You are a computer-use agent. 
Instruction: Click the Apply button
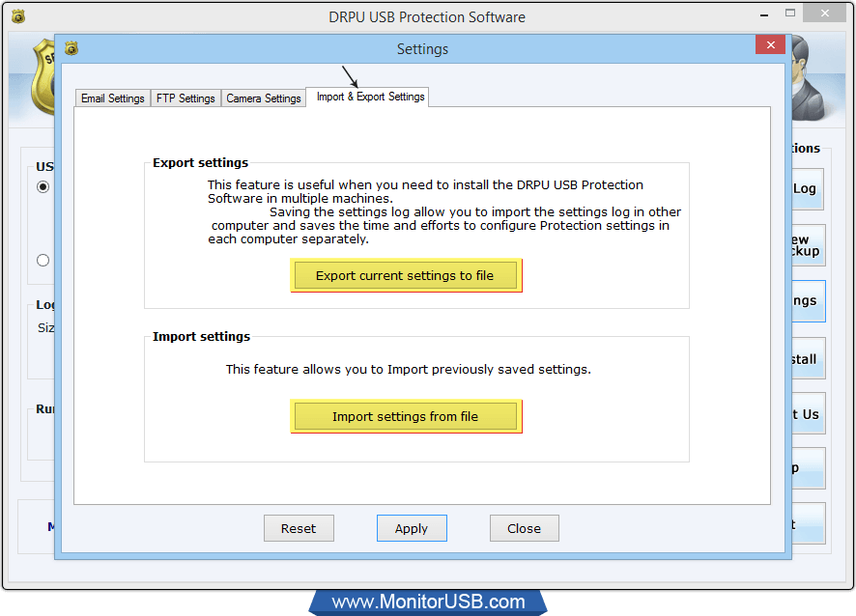tap(412, 528)
